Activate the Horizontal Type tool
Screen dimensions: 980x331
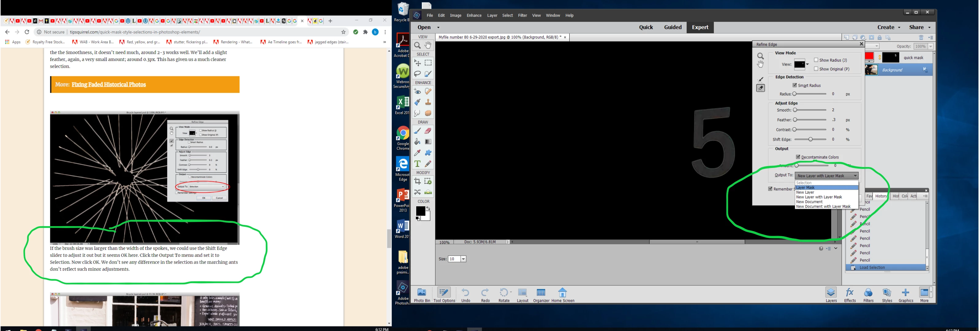pos(417,164)
